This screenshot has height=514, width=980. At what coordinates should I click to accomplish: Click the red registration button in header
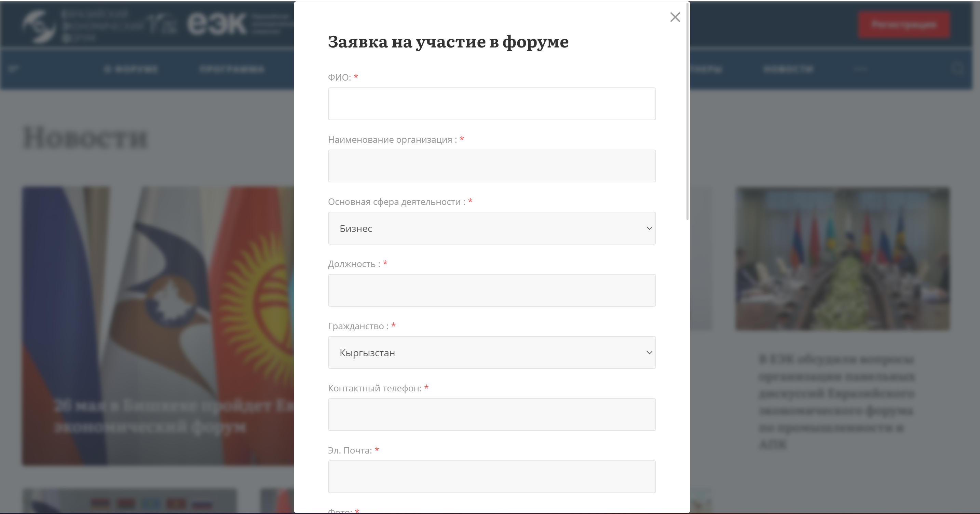(x=904, y=25)
